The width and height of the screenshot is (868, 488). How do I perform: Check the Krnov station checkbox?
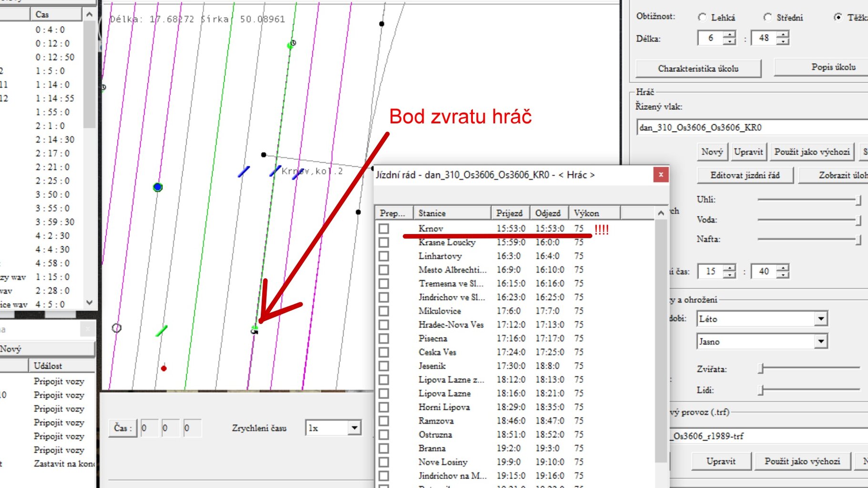coord(384,229)
